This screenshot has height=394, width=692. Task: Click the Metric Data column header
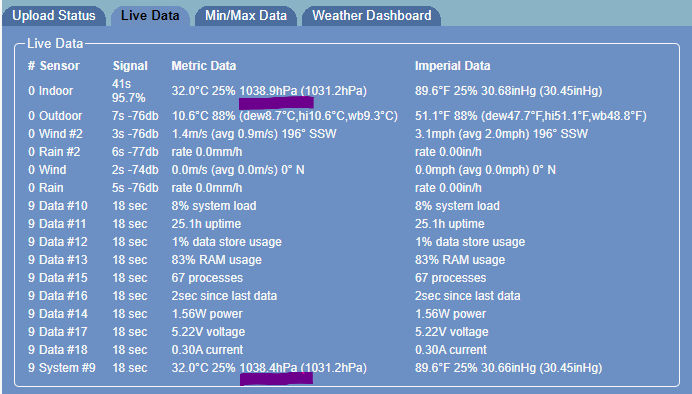pos(204,66)
